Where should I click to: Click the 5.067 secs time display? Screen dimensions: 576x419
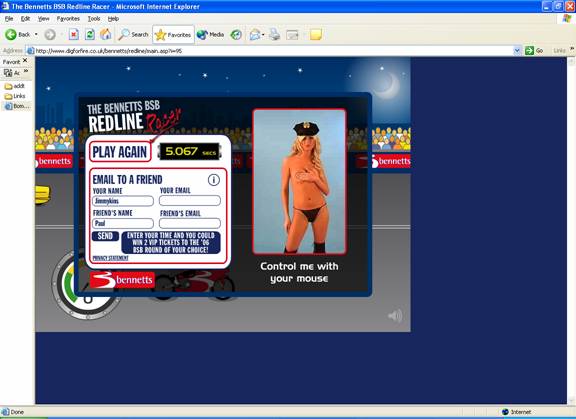[x=190, y=151]
